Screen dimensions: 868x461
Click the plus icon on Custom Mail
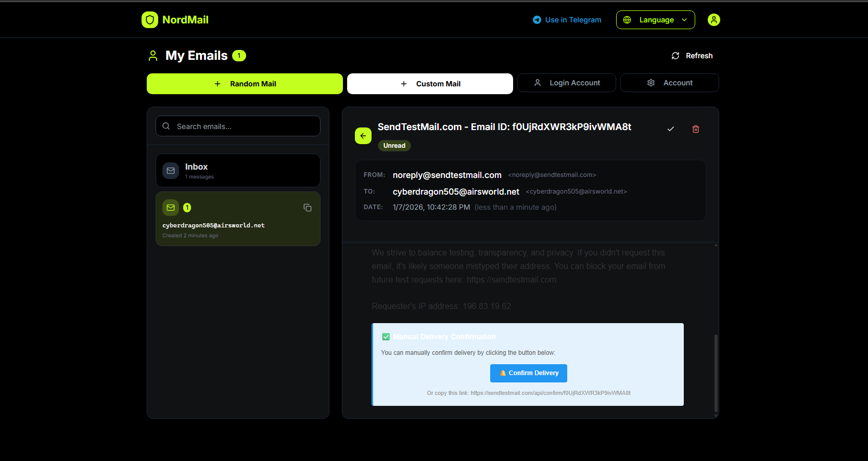click(x=404, y=84)
